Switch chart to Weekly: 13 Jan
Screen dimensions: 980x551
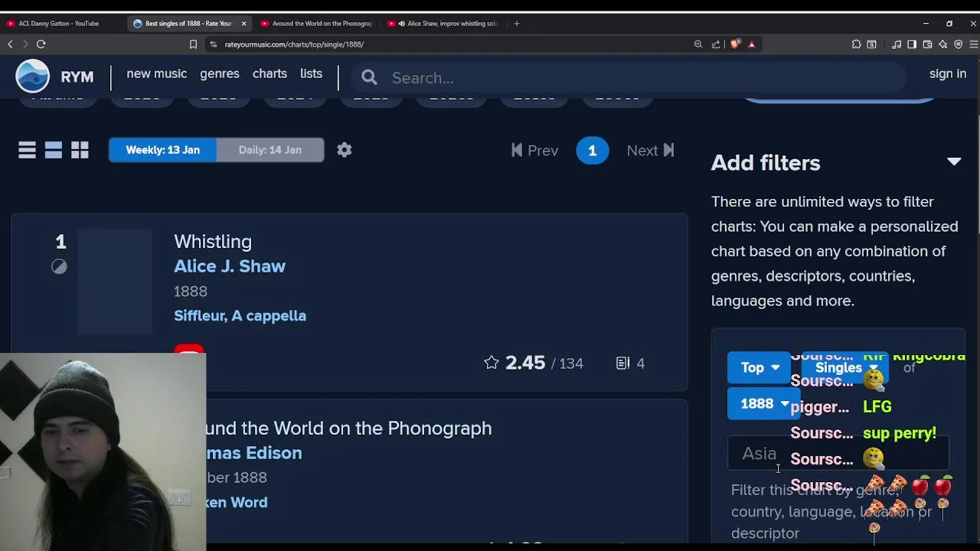tap(163, 150)
